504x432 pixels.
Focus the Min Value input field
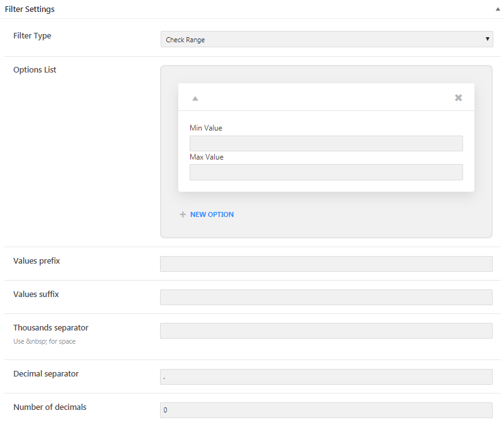click(326, 143)
